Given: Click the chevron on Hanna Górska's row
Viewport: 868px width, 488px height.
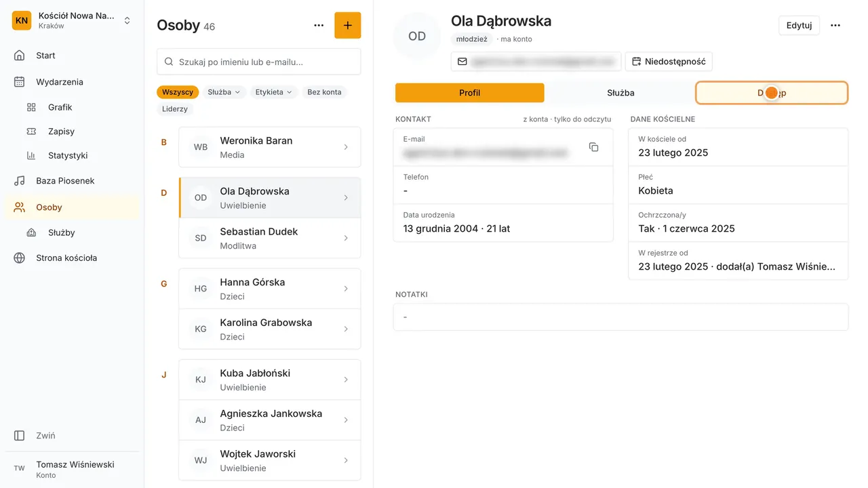Looking at the screenshot, I should 346,289.
